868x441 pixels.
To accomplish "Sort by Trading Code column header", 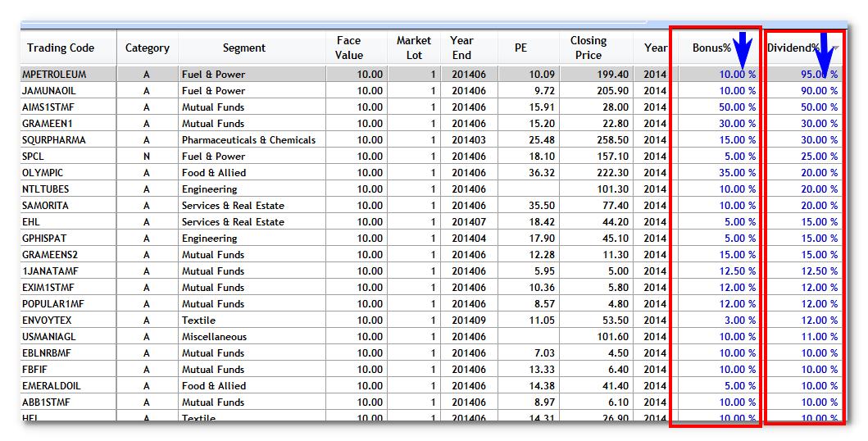I will point(61,48).
